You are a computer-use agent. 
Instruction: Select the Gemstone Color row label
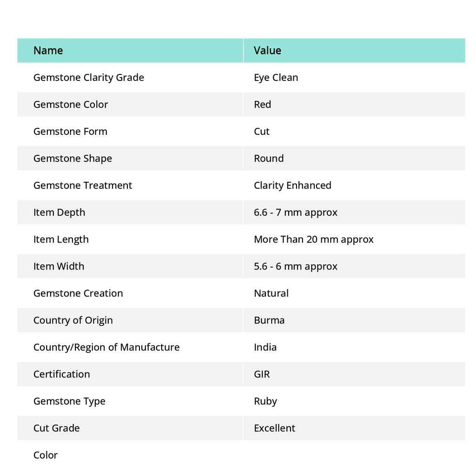click(71, 104)
